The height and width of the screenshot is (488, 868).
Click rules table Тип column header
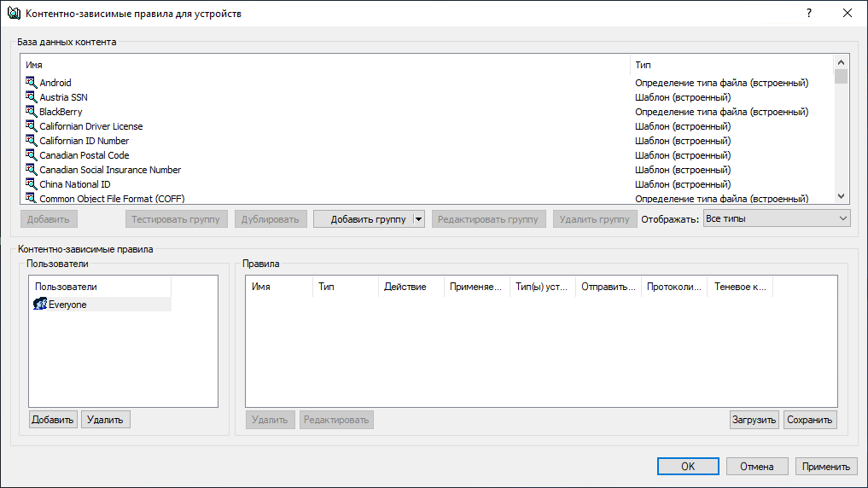point(346,287)
